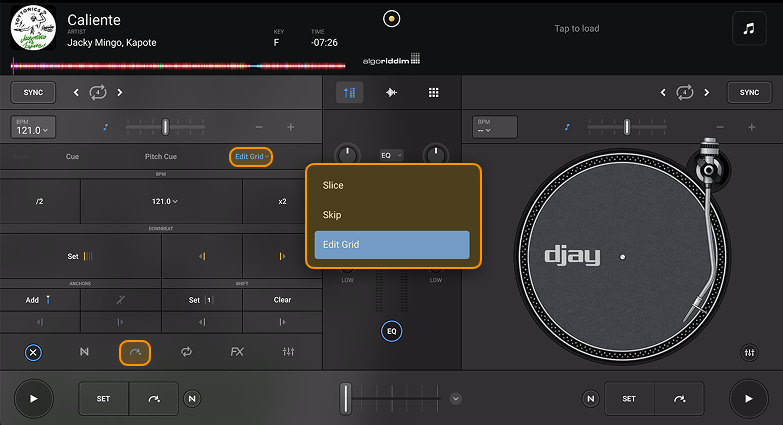Click the left arrow below the Add button
This screenshot has height=425, width=783.
(x=40, y=322)
